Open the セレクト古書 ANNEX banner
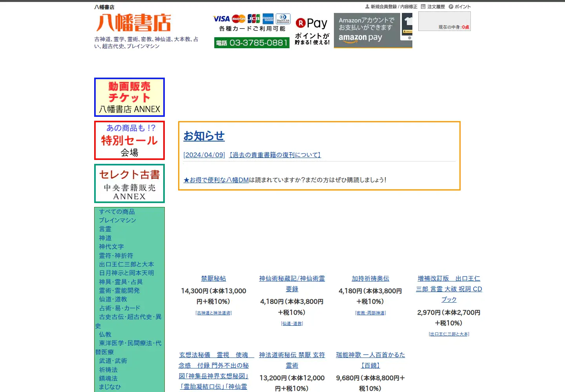 [x=129, y=183]
